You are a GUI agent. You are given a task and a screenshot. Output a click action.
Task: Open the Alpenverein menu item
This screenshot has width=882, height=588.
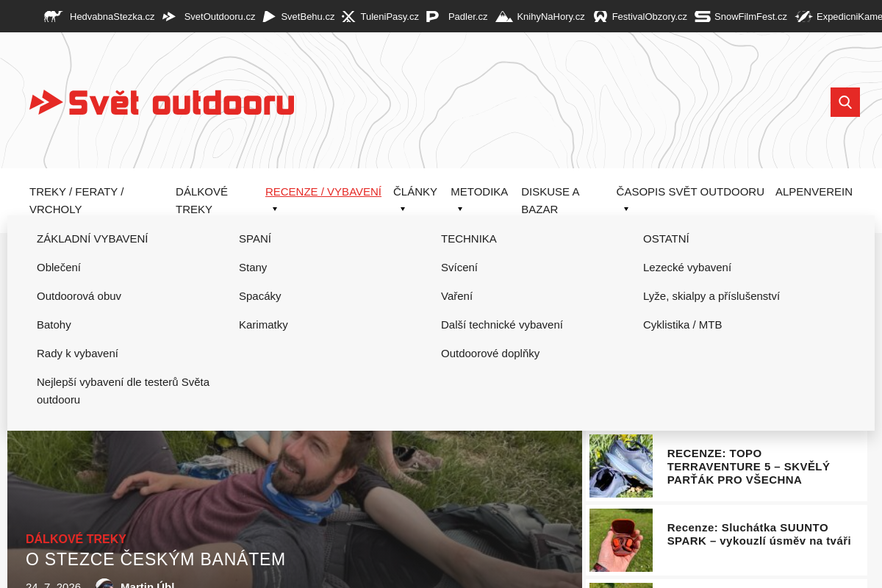(x=814, y=191)
